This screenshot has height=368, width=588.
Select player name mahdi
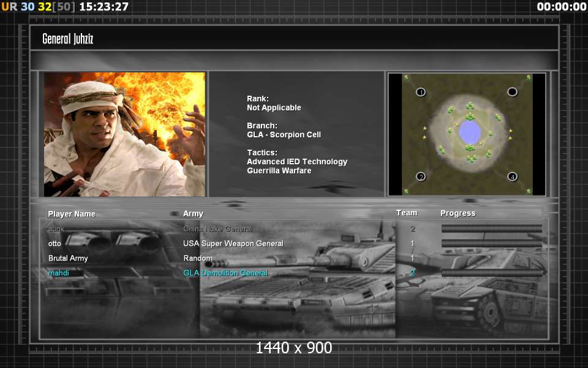tap(59, 273)
